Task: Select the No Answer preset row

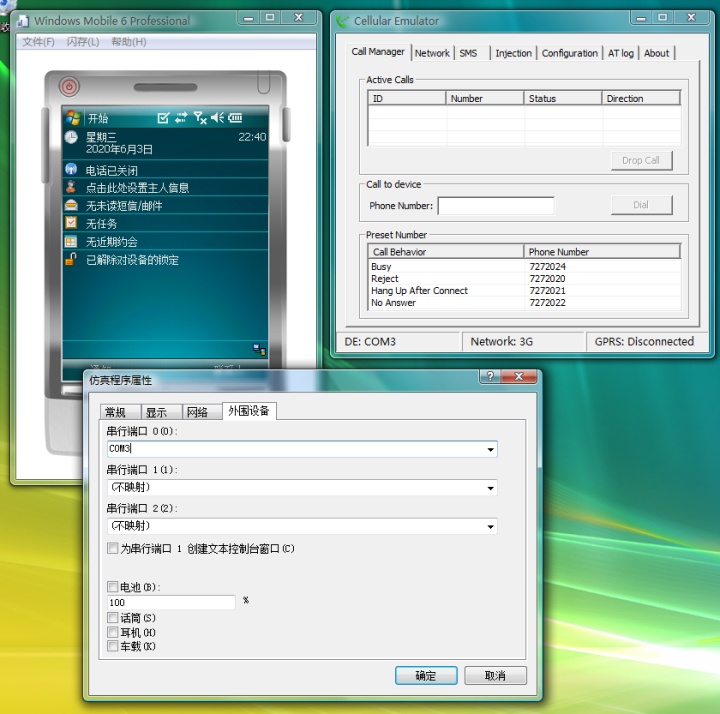Action: point(524,303)
